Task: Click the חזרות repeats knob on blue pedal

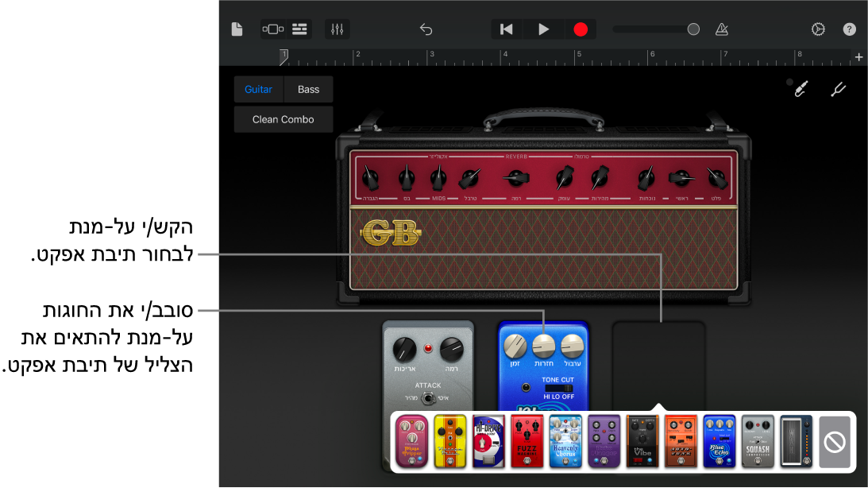Action: [544, 347]
